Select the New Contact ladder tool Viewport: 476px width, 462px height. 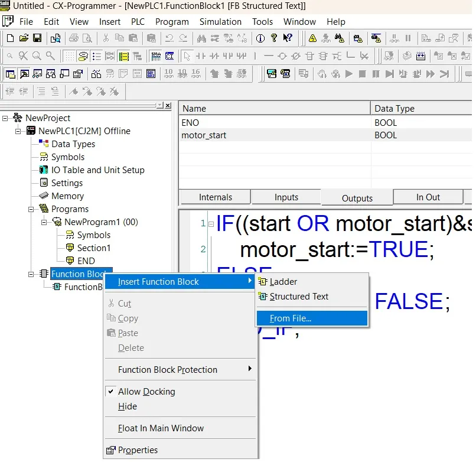[x=200, y=56]
